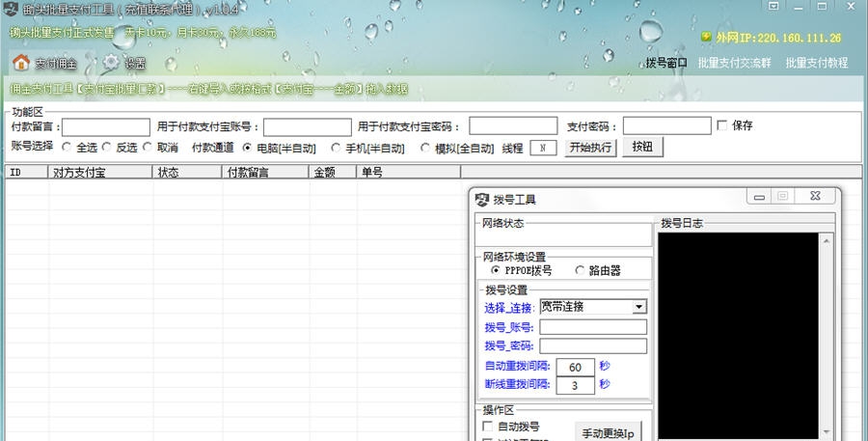Open the 拨号窗口 tab
Screen dimensions: 868x441
tap(666, 64)
